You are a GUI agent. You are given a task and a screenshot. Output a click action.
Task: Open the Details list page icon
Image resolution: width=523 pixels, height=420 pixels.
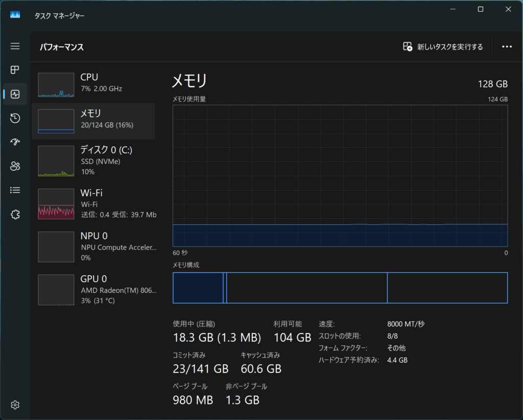tap(15, 190)
